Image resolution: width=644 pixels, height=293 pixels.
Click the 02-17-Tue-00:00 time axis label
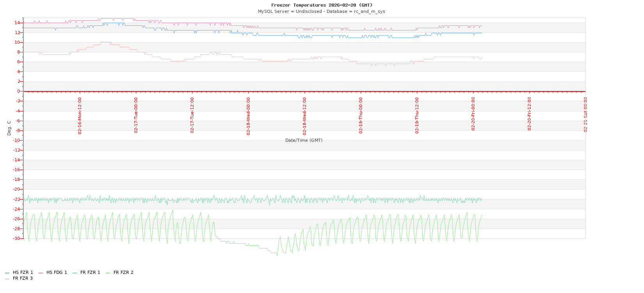click(136, 116)
